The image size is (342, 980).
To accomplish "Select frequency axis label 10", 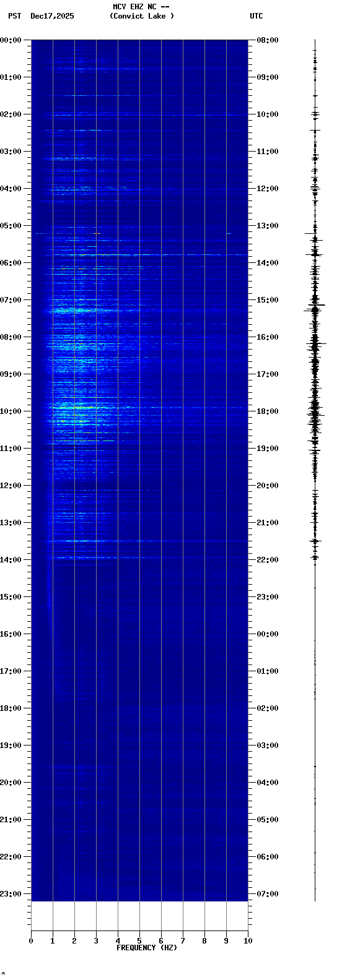I will tap(248, 941).
